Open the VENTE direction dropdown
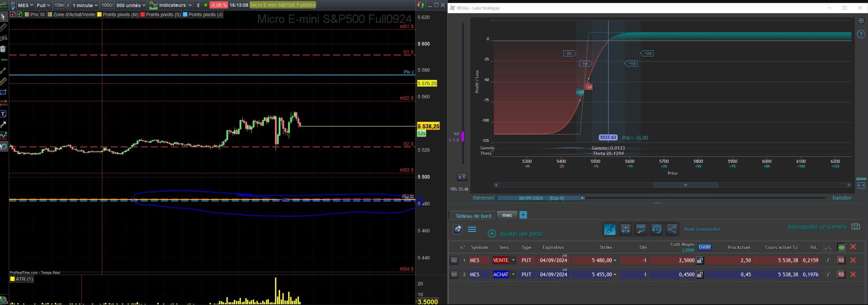This screenshot has width=868, height=305. [513, 260]
